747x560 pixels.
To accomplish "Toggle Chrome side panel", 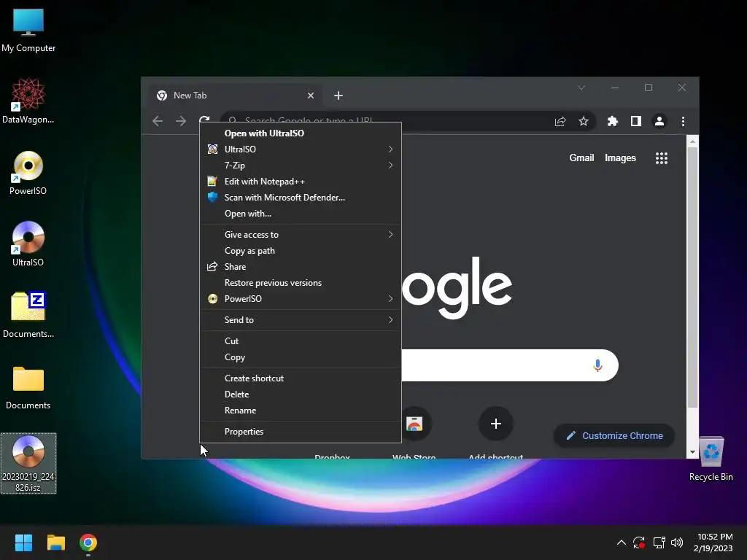I will click(x=636, y=122).
